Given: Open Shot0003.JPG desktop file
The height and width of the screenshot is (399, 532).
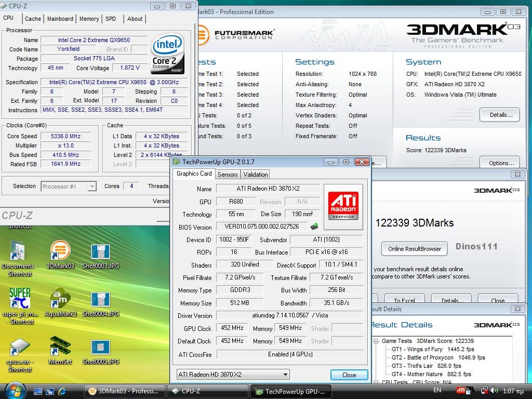Looking at the screenshot, I should pyautogui.click(x=101, y=256).
